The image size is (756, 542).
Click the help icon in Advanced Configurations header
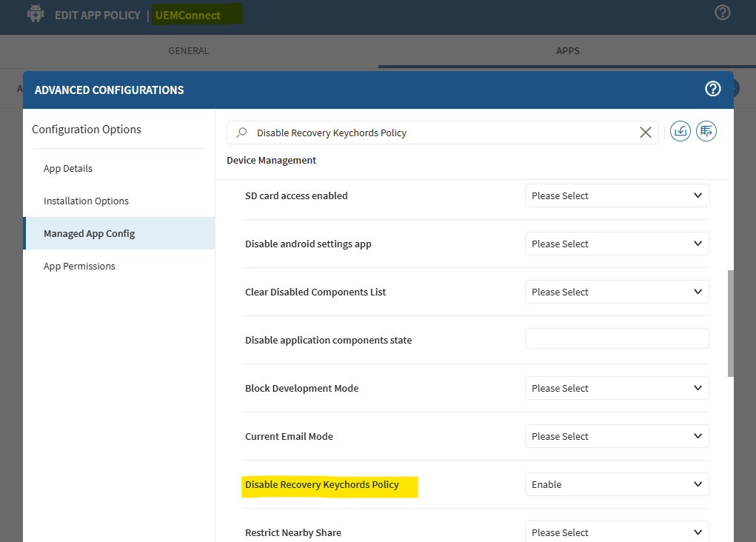712,90
